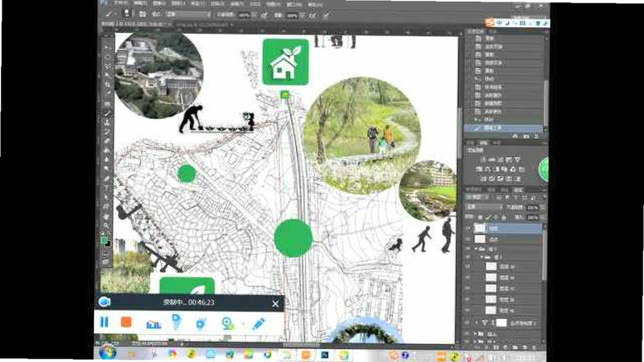The height and width of the screenshot is (362, 644).
Task: Stop the screen recording with orange button
Action: click(126, 323)
